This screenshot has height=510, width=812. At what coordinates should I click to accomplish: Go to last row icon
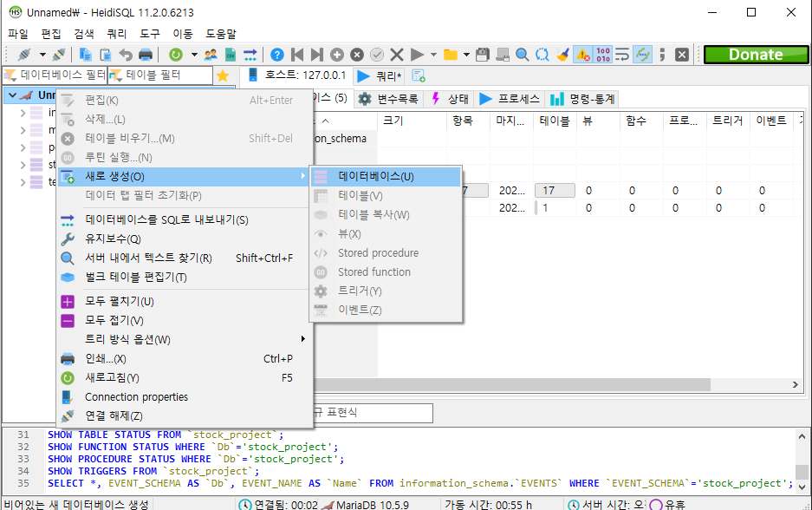317,55
